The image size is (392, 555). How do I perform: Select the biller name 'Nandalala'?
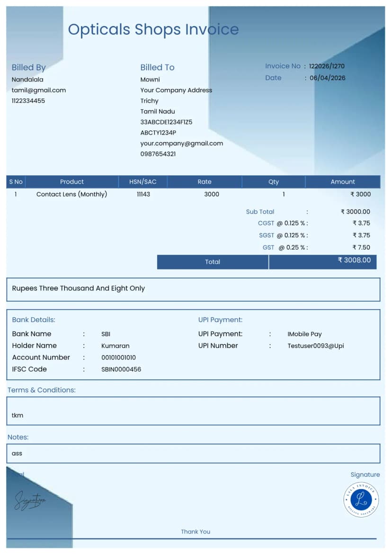point(27,80)
